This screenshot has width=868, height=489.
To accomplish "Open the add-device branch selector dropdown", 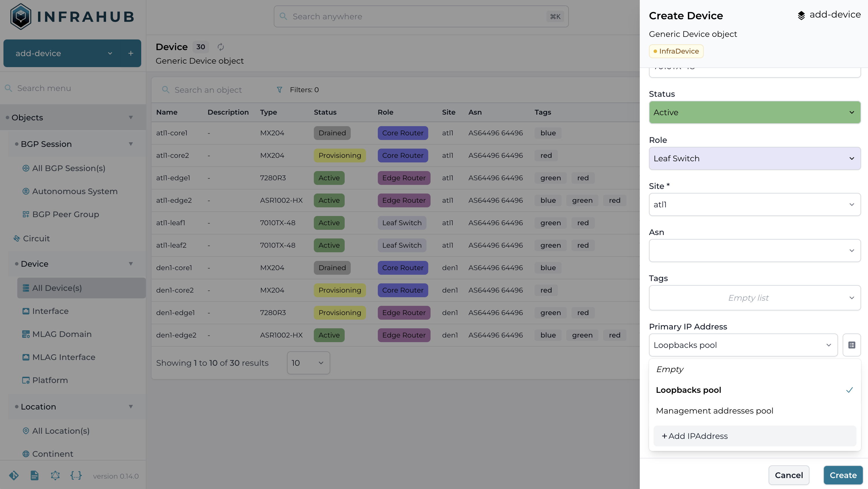I will point(110,53).
